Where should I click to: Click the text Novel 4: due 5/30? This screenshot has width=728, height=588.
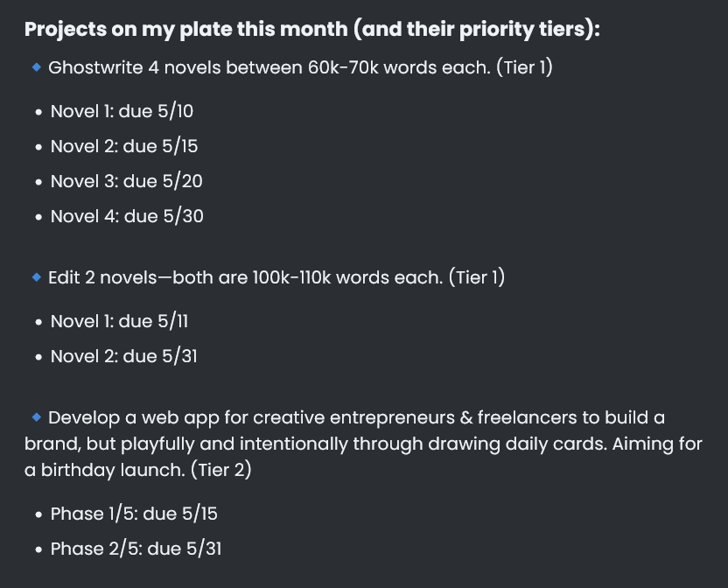[x=127, y=216]
